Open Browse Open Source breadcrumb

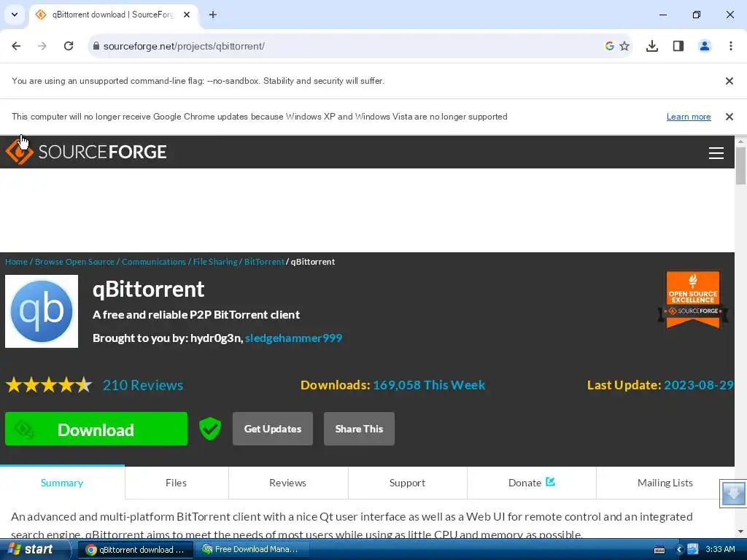pos(74,262)
